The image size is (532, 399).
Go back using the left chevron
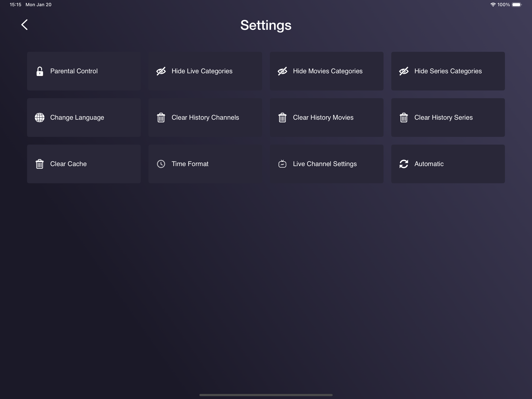click(24, 25)
